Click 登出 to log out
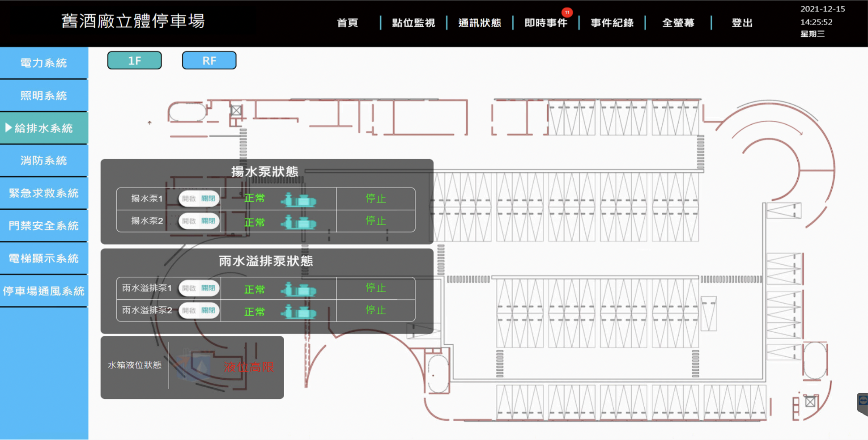Screen dimensions: 868x440 (742, 23)
